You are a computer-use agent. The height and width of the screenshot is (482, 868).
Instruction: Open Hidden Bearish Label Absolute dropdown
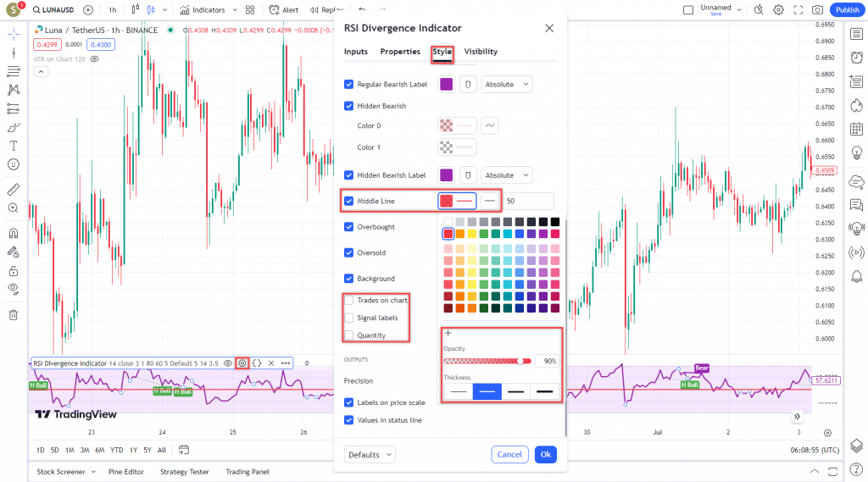pyautogui.click(x=507, y=175)
